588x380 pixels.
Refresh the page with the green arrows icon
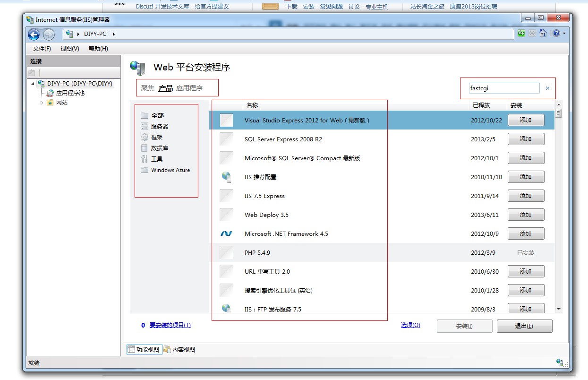coord(521,34)
